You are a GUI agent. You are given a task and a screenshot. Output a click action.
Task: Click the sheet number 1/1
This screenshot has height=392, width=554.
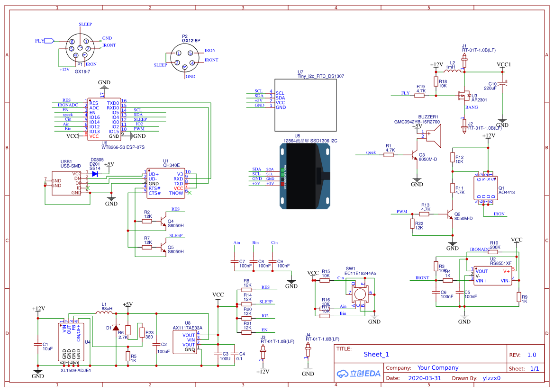coord(535,368)
